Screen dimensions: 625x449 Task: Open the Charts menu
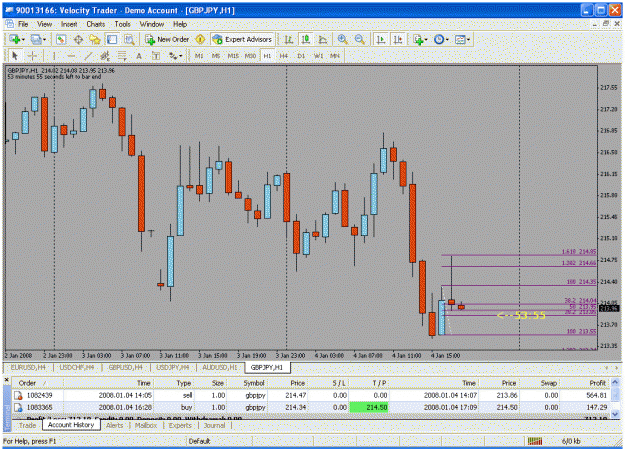(x=96, y=24)
